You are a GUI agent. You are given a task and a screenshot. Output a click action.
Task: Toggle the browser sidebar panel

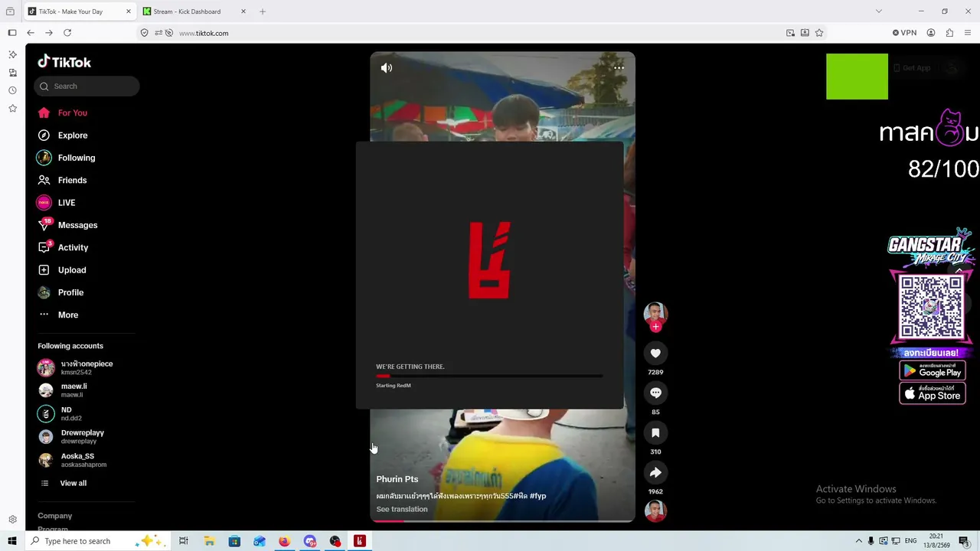tap(12, 33)
